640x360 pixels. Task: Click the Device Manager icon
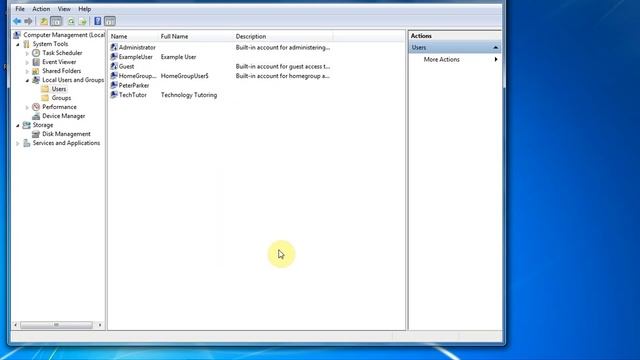(x=36, y=116)
